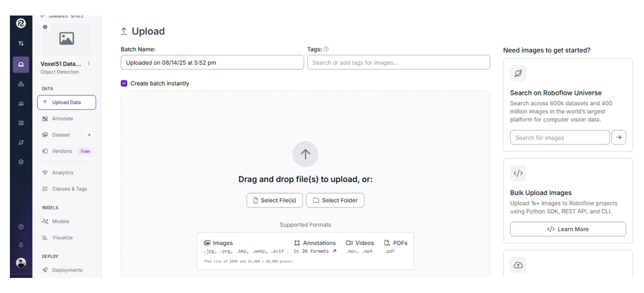Click the 'Supported Formats' label

[305, 225]
